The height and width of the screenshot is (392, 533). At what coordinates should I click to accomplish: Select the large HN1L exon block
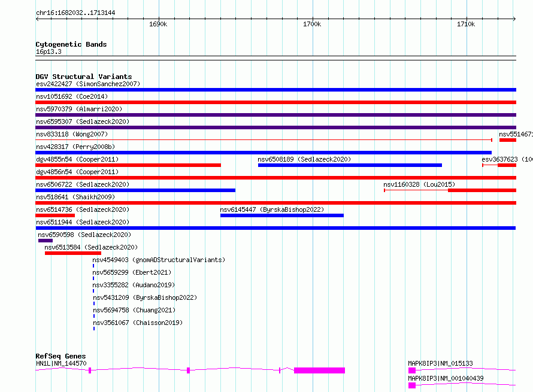click(x=320, y=370)
